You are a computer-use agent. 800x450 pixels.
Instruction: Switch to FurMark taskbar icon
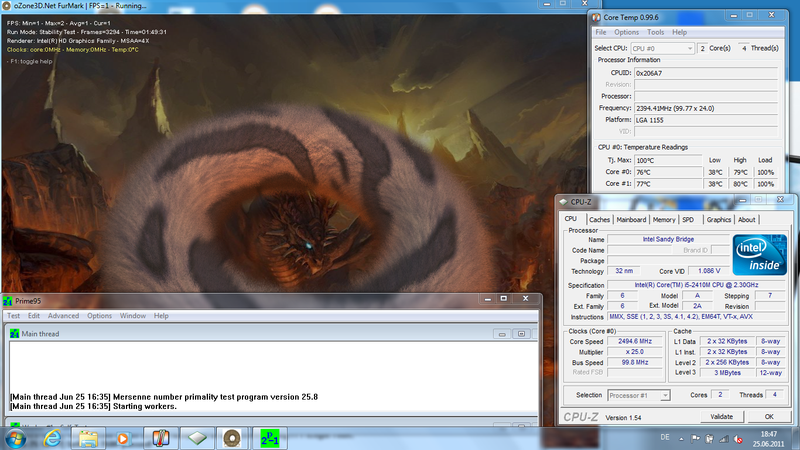pos(232,438)
